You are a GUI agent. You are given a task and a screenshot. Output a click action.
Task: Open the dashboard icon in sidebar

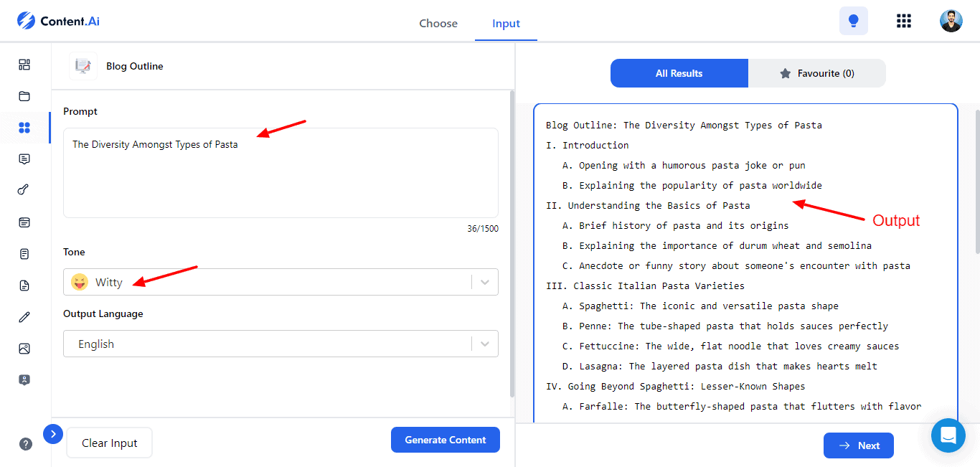[x=24, y=65]
